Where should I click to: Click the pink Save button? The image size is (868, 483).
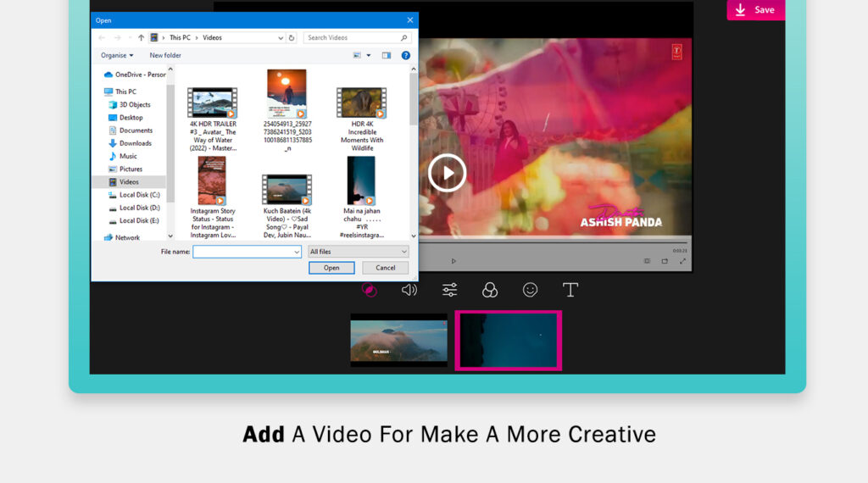[x=755, y=10]
